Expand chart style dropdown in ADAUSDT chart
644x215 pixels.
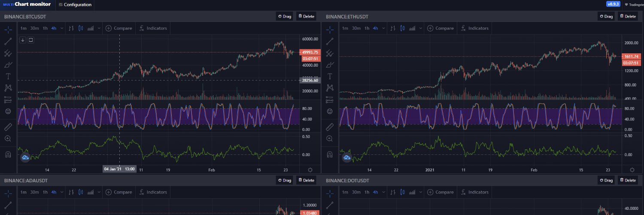[99, 192]
